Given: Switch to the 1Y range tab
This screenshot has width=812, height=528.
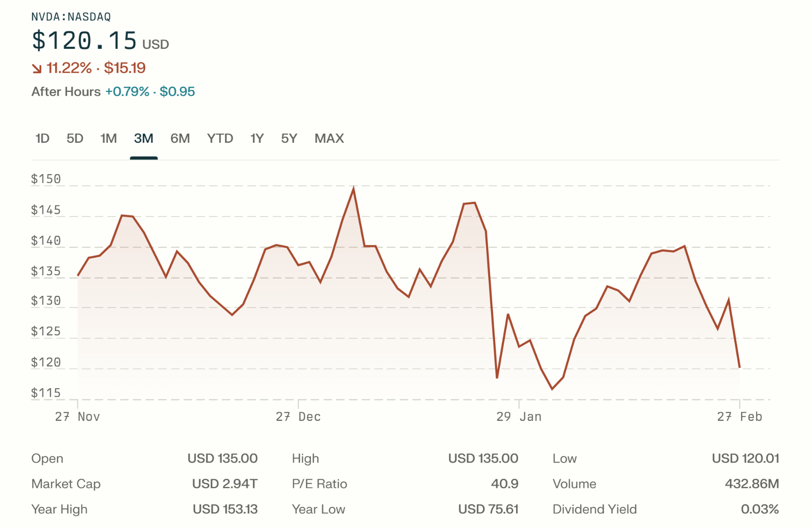Looking at the screenshot, I should point(257,138).
